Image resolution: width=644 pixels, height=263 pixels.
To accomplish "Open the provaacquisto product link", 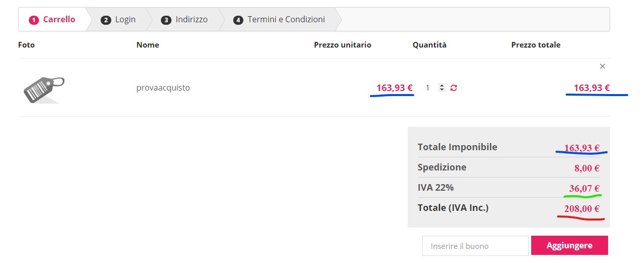I will coord(163,88).
